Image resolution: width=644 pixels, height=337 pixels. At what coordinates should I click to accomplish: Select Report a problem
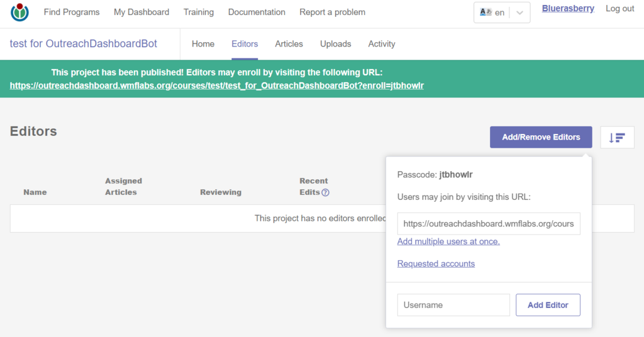332,13
